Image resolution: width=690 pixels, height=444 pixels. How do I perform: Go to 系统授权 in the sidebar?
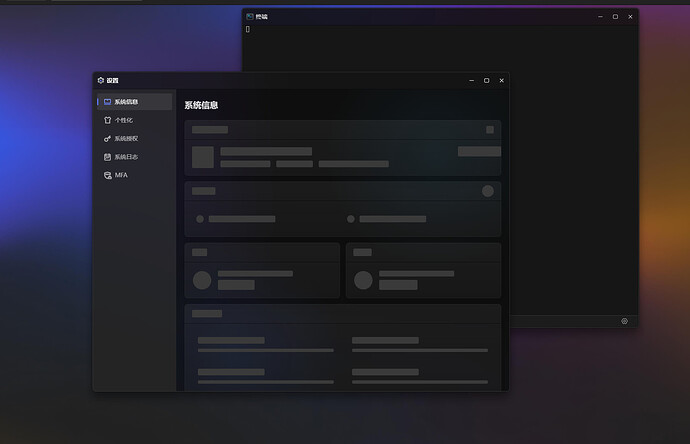134,139
